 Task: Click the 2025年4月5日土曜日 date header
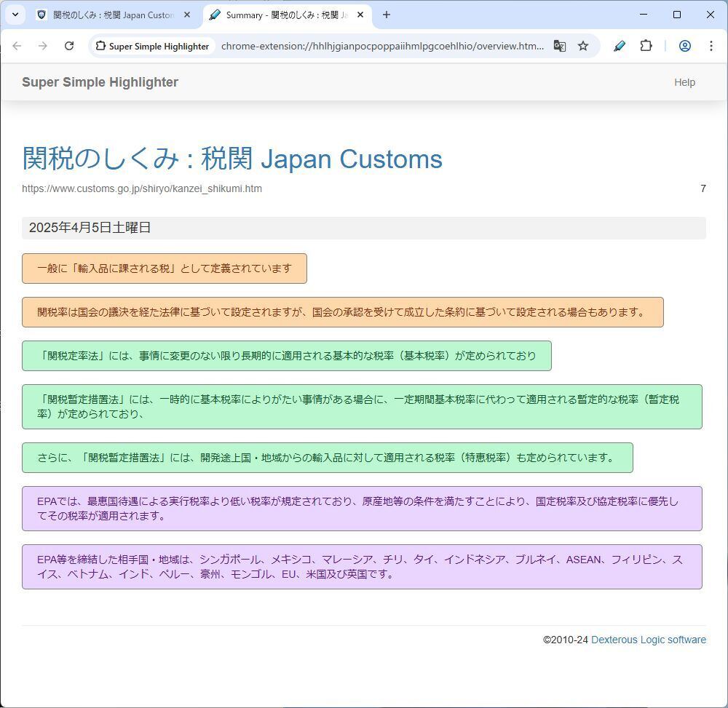point(364,228)
